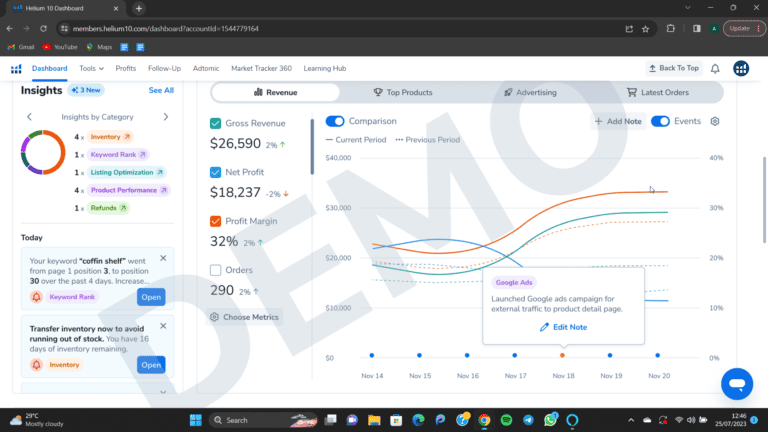Click See All insights link
The height and width of the screenshot is (432, 768).
pyautogui.click(x=161, y=90)
